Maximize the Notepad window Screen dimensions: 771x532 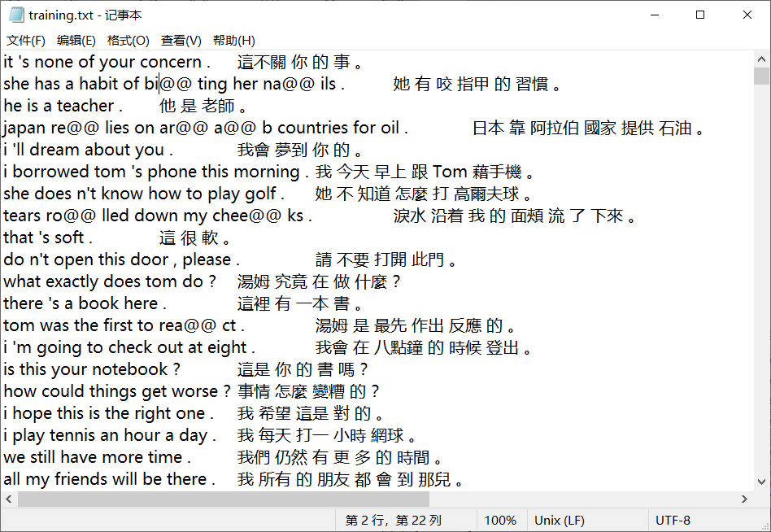pos(700,15)
